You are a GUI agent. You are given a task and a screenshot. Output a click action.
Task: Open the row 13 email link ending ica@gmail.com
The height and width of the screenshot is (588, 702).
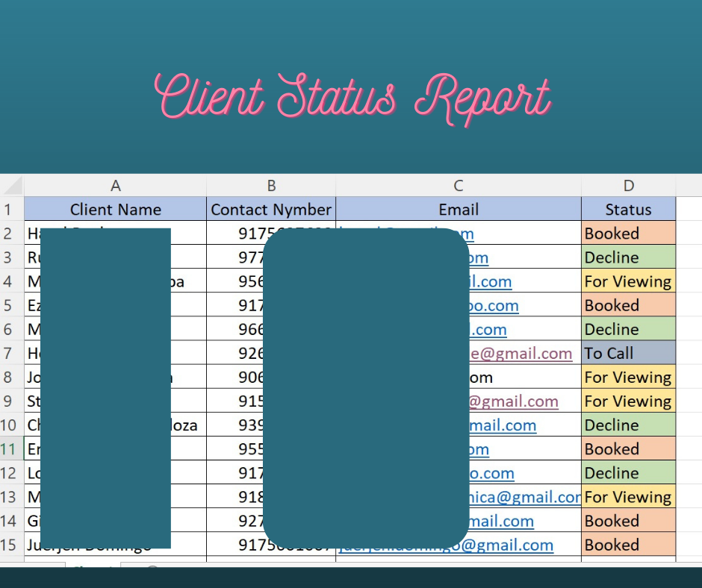click(525, 497)
